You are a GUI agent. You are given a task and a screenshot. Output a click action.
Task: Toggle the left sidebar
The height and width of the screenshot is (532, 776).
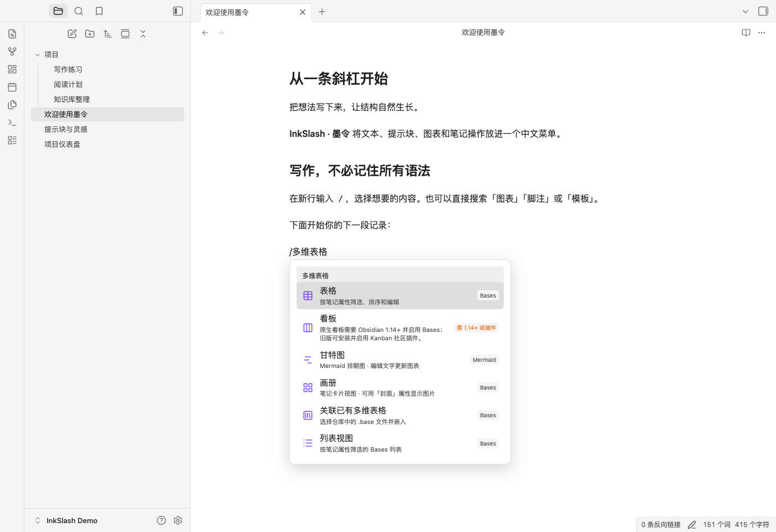coord(178,11)
